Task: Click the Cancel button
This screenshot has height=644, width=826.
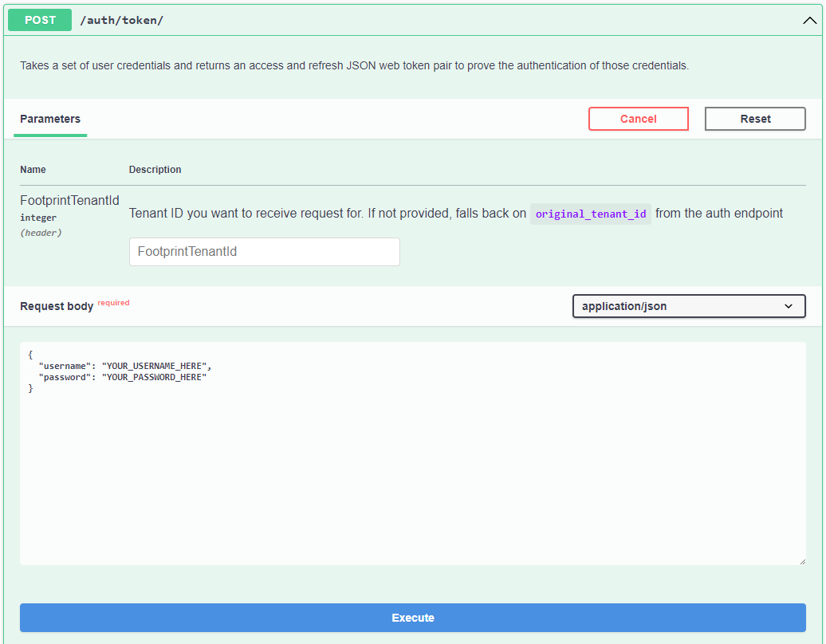Action: pyautogui.click(x=638, y=118)
